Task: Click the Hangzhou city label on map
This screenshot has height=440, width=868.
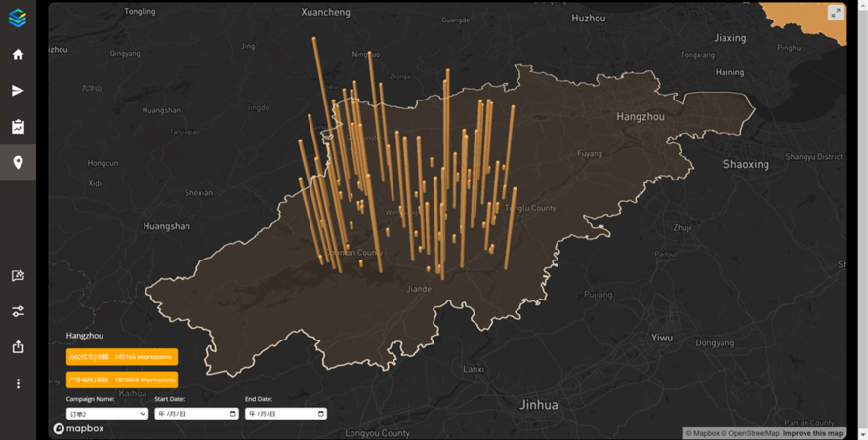Action: pyautogui.click(x=640, y=117)
